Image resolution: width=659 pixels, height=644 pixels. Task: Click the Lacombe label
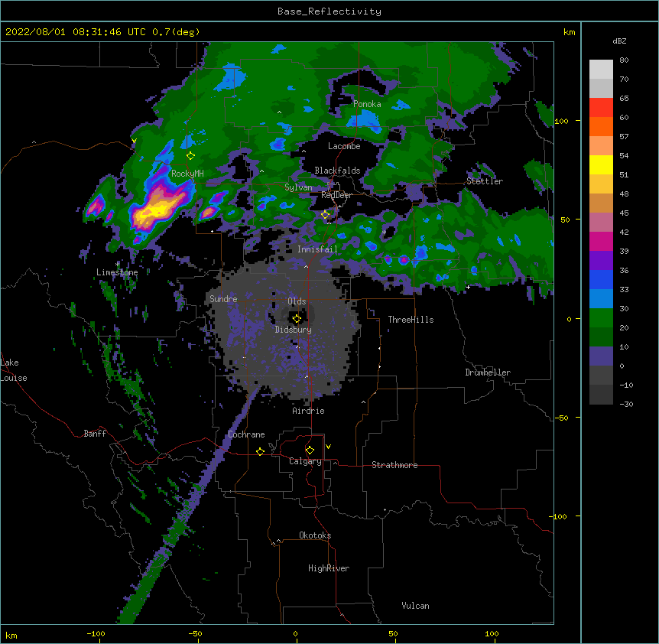coord(344,146)
